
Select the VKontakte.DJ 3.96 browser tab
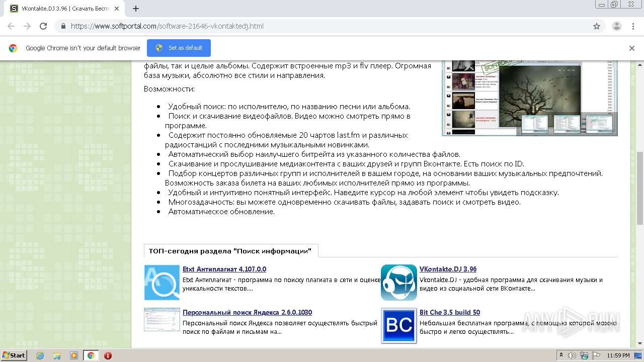pos(65,9)
